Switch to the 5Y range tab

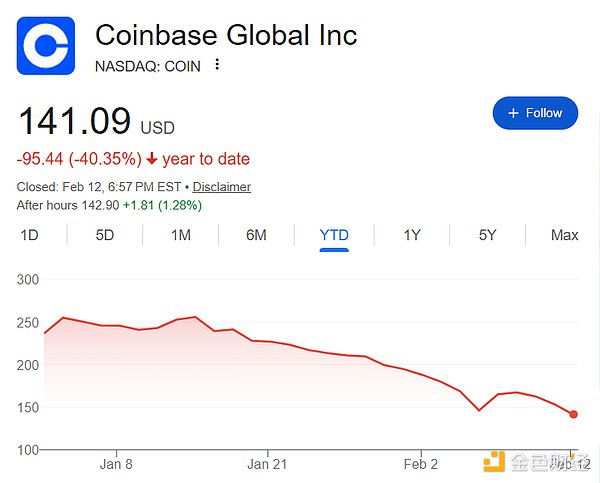click(x=487, y=235)
